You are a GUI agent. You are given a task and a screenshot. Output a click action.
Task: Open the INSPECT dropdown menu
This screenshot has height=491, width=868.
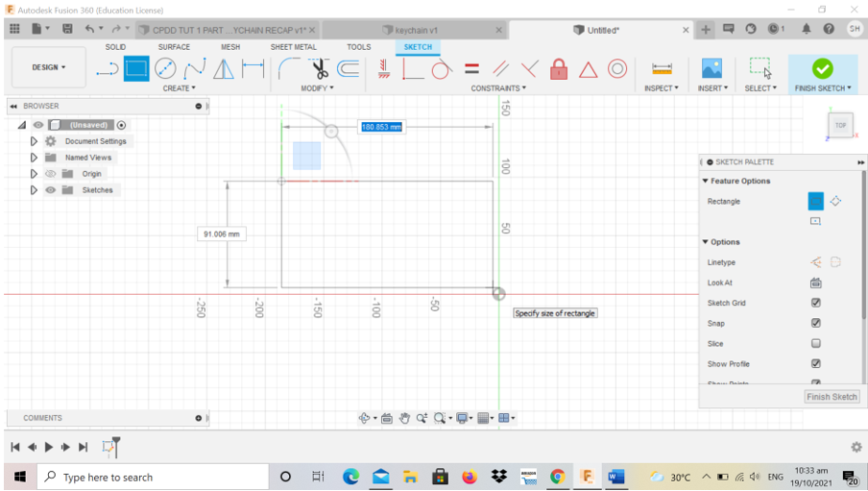point(661,88)
